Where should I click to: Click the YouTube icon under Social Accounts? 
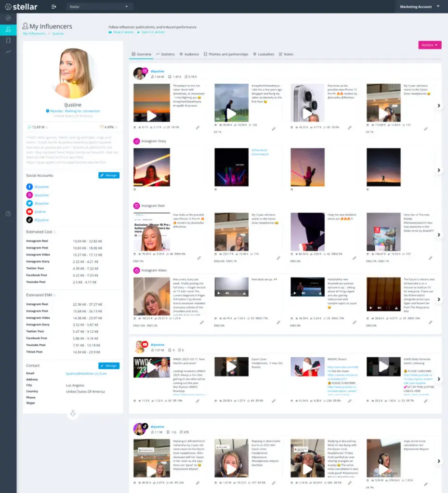click(x=29, y=211)
